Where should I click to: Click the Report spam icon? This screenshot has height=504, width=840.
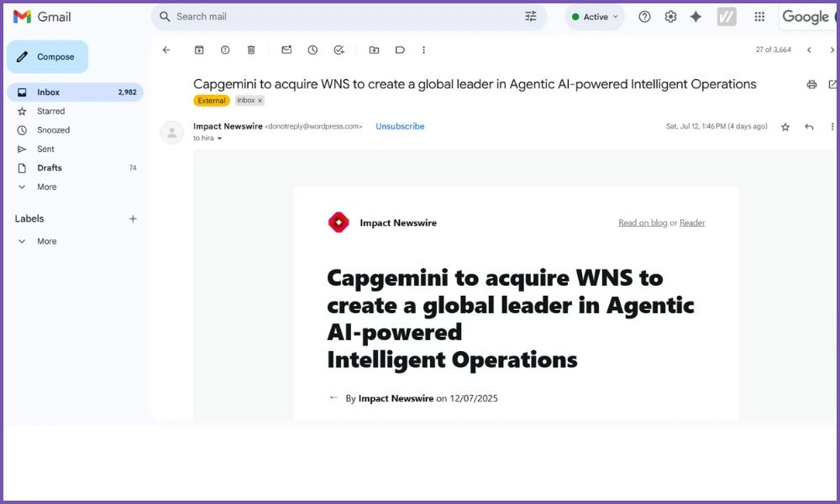coord(225,50)
